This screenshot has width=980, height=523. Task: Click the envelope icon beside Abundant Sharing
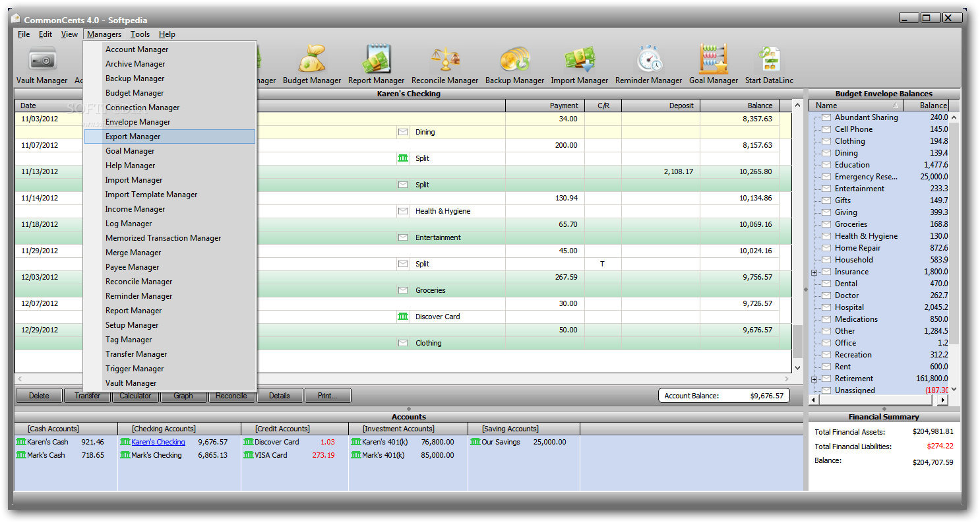click(826, 117)
